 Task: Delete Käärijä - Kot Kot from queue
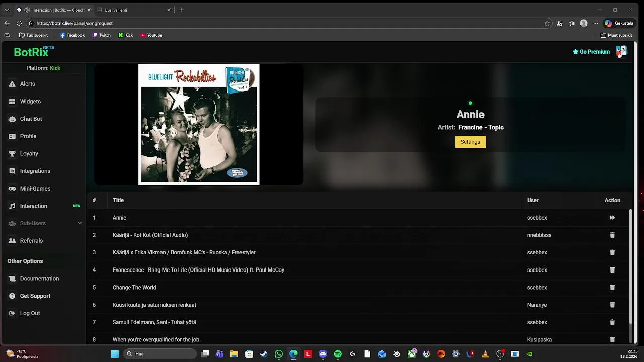(612, 235)
